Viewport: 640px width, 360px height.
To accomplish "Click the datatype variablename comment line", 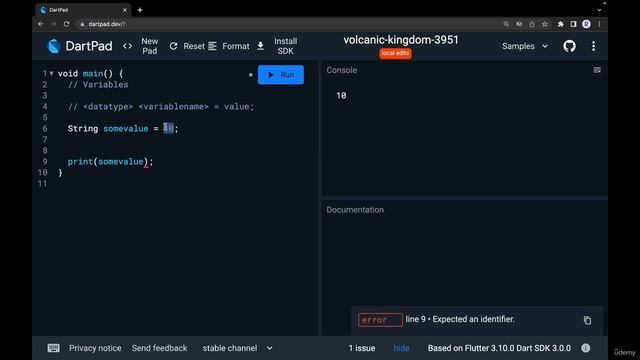I will [x=161, y=107].
